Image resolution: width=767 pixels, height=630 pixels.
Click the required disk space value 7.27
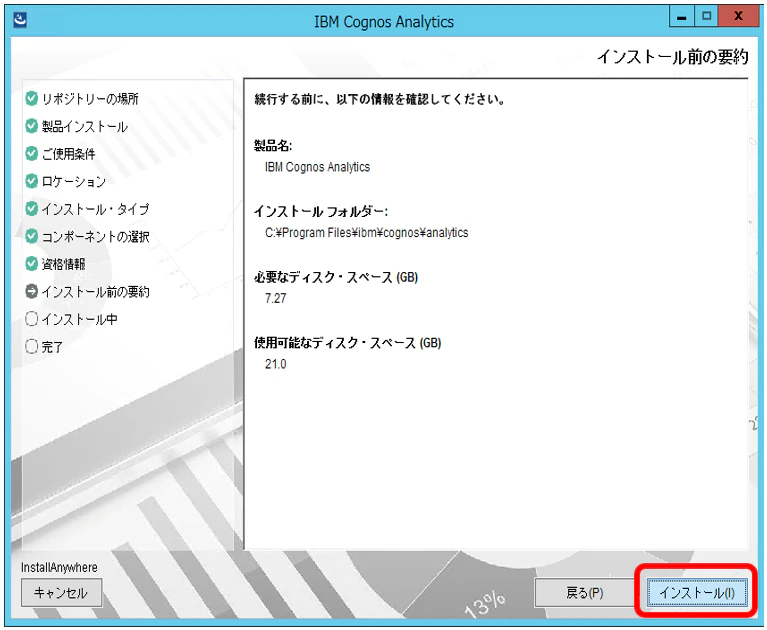click(275, 298)
